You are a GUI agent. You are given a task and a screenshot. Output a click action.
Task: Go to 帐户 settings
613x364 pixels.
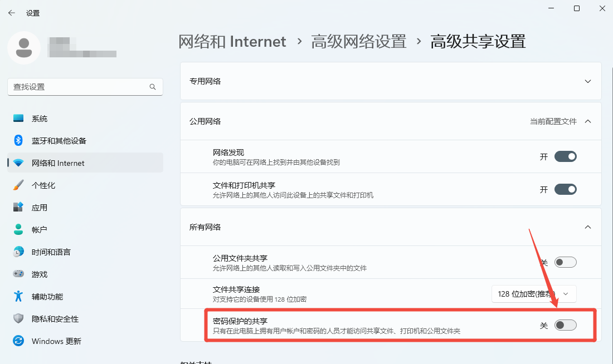tap(39, 230)
